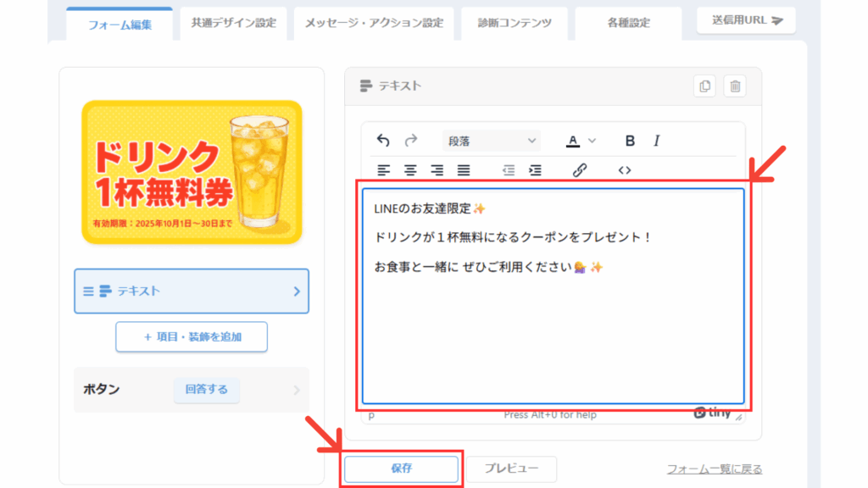Delete the text block with trash icon
Image resolution: width=868 pixels, height=488 pixels.
(735, 86)
